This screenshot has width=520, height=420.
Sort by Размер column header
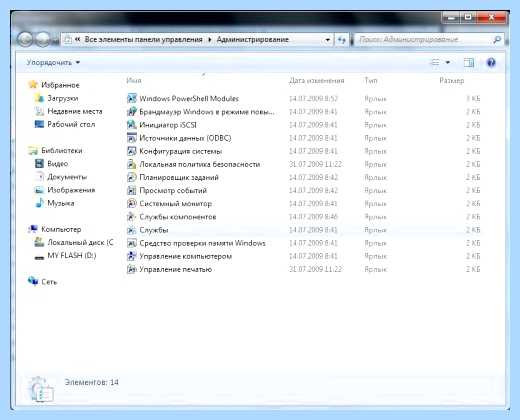452,81
